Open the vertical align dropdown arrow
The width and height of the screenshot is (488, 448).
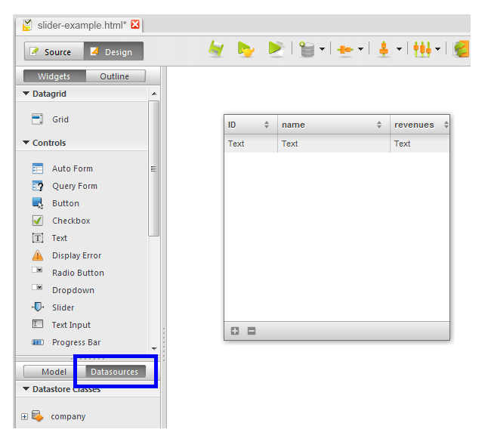click(400, 49)
